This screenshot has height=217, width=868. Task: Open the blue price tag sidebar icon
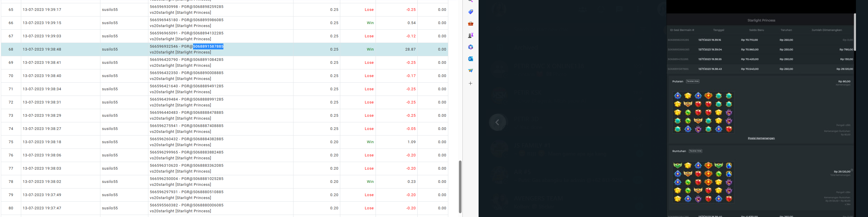[x=470, y=12]
